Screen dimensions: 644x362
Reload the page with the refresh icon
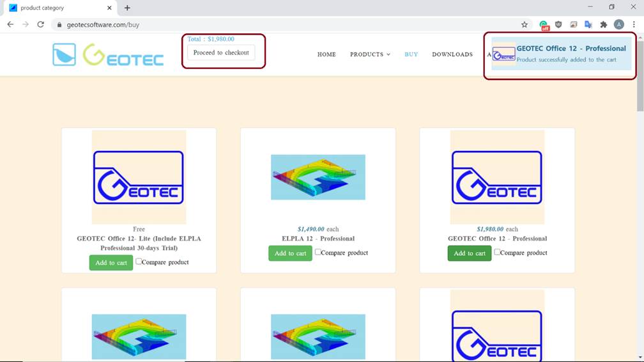point(40,25)
